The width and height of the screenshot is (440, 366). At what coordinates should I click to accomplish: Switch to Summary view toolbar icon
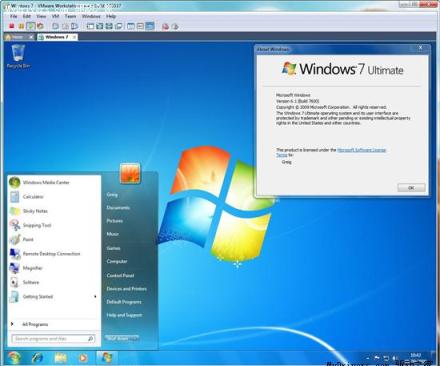[x=131, y=26]
